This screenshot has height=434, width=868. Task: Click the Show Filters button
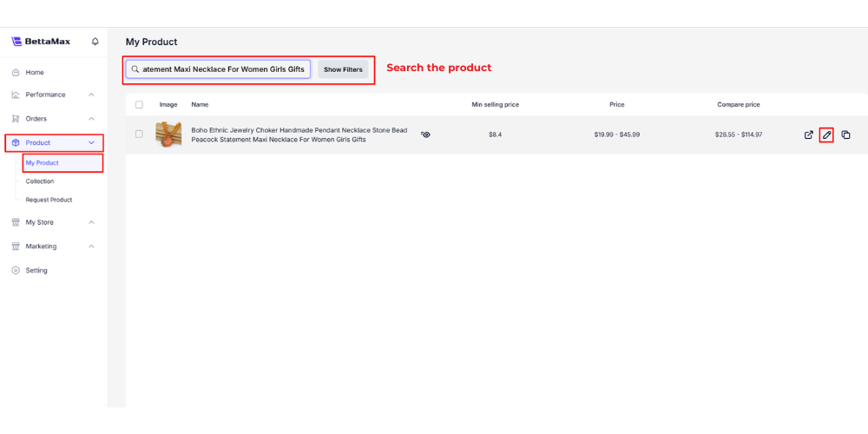(x=343, y=69)
